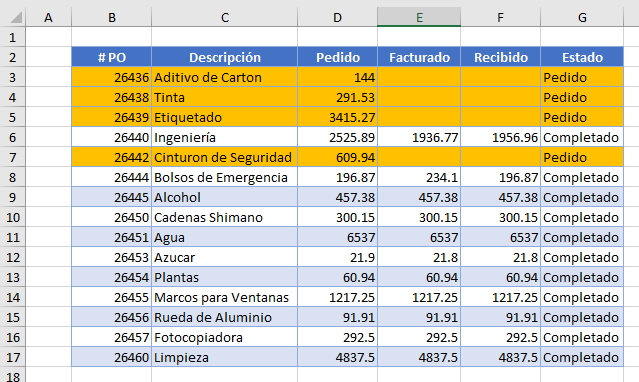Select the 'Plantas' cell
This screenshot has height=382, width=639.
click(x=225, y=277)
